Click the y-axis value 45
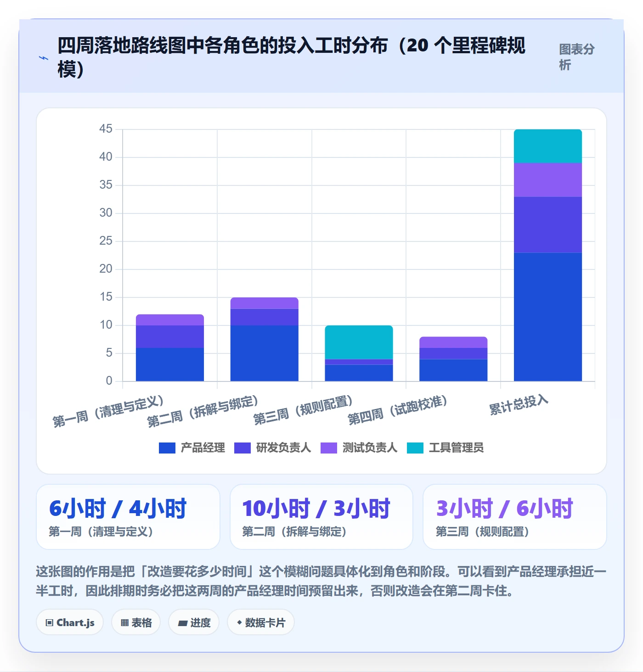 [x=106, y=129]
